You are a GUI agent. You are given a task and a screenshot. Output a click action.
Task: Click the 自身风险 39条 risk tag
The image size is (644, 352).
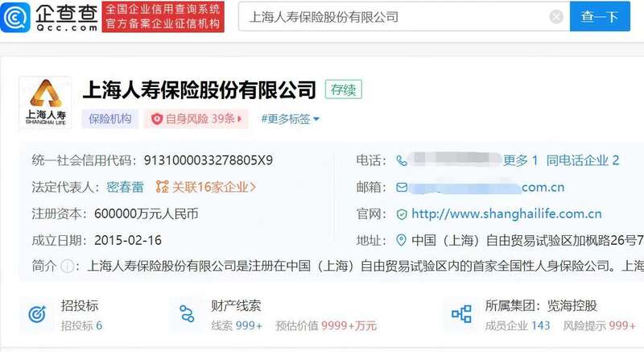tap(196, 118)
